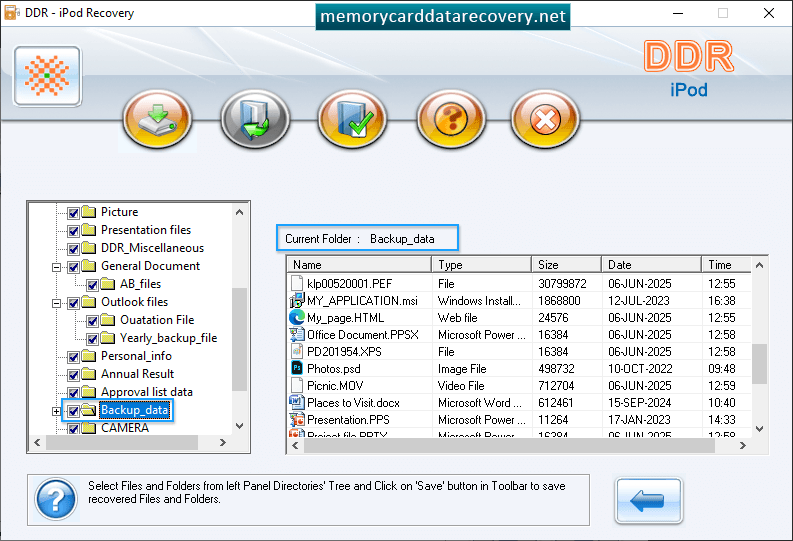Screen dimensions: 793x541
Task: Sort file list by Time column
Action: [726, 265]
